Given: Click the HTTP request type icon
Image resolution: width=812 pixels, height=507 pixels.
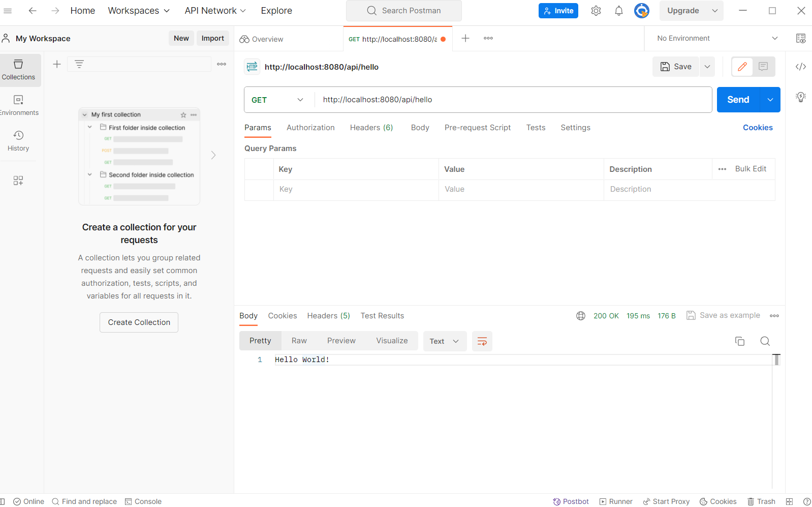Looking at the screenshot, I should coord(252,67).
